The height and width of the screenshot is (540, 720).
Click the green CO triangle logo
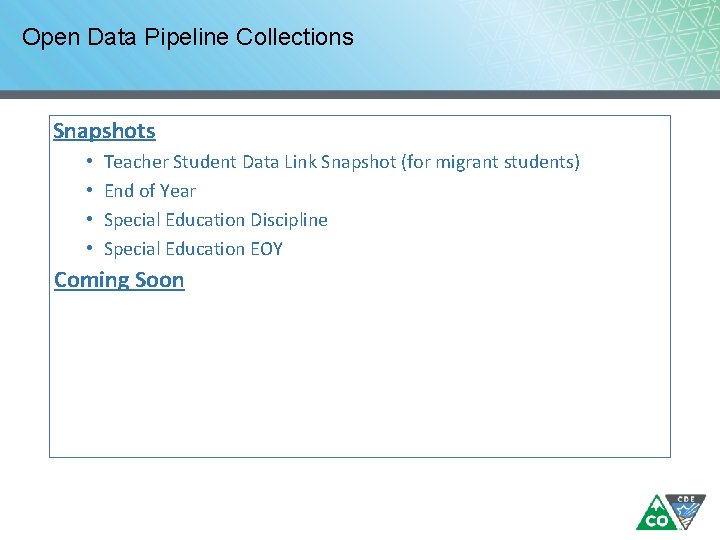(655, 513)
